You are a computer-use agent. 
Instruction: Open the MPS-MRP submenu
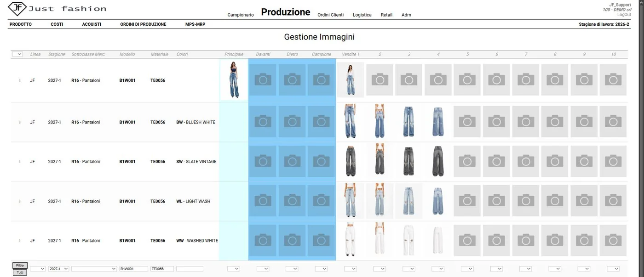[x=195, y=24]
